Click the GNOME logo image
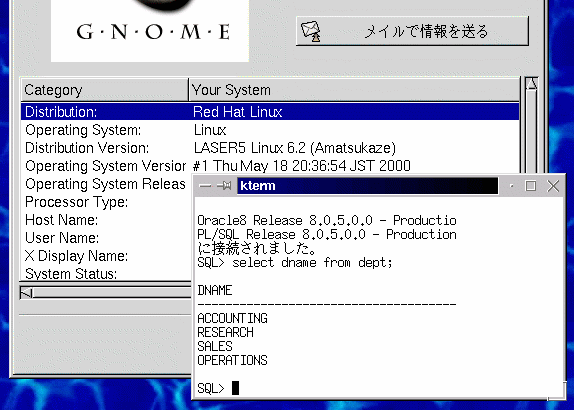The height and width of the screenshot is (410, 574). [x=150, y=31]
